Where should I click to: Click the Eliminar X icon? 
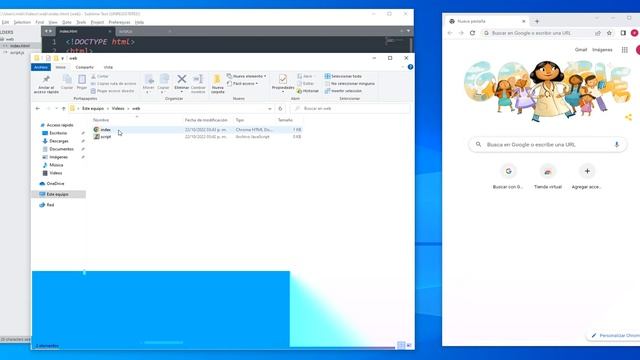click(182, 79)
